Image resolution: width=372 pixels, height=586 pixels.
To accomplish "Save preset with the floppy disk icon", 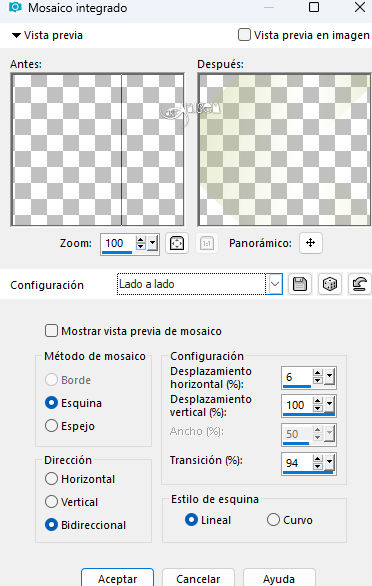I will pyautogui.click(x=300, y=284).
